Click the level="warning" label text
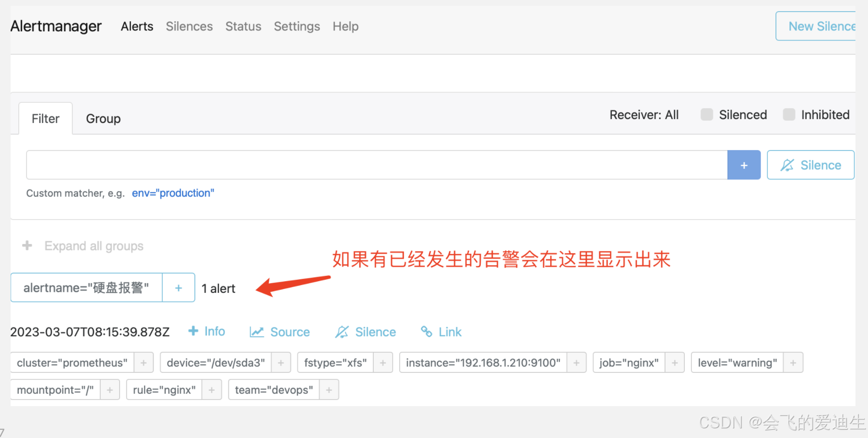 point(737,363)
